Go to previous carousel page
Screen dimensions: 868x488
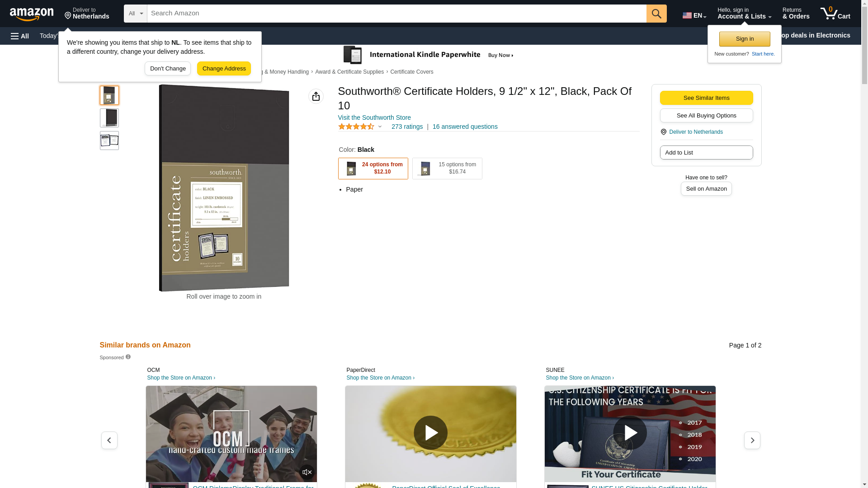click(x=109, y=440)
